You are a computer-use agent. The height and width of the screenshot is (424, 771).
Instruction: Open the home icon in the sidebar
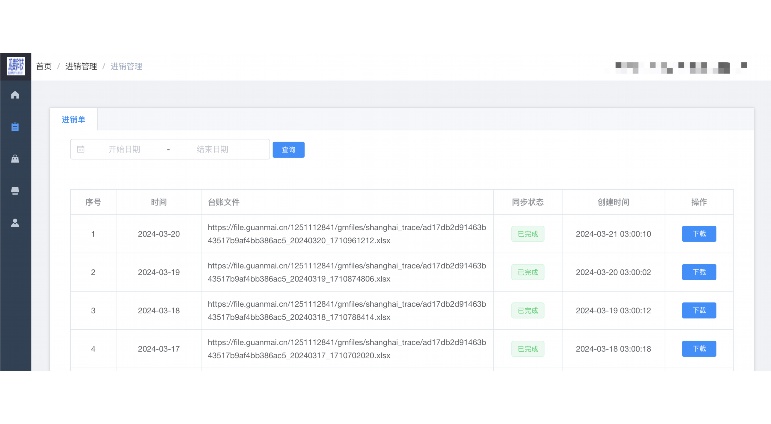click(x=15, y=95)
